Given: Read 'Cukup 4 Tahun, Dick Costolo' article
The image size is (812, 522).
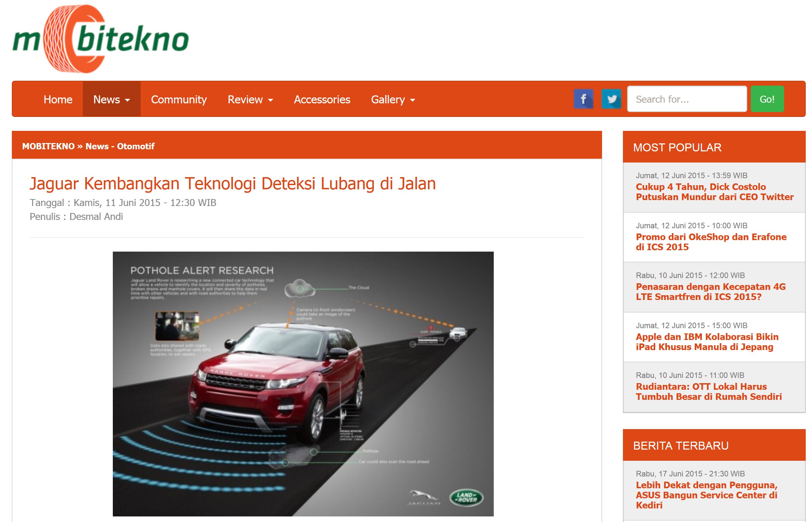Looking at the screenshot, I should tap(715, 192).
